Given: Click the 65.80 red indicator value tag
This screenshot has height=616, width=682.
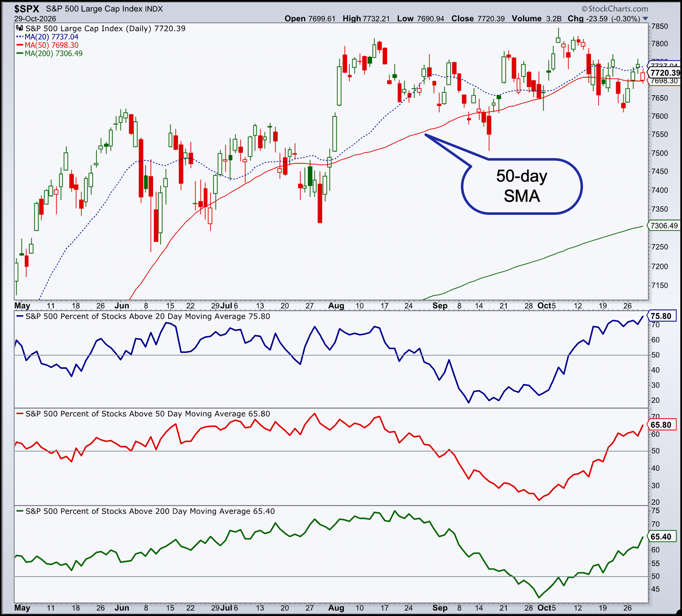Looking at the screenshot, I should pyautogui.click(x=662, y=425).
